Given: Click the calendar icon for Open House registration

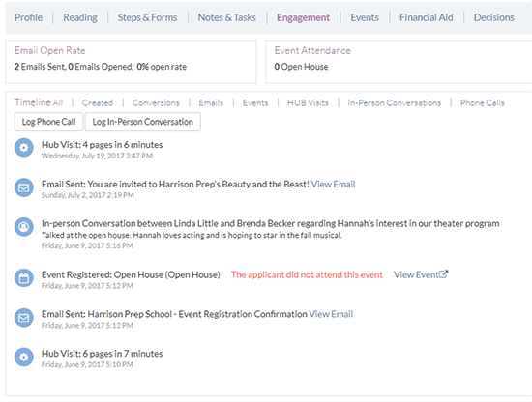Looking at the screenshot, I should pyautogui.click(x=24, y=278).
